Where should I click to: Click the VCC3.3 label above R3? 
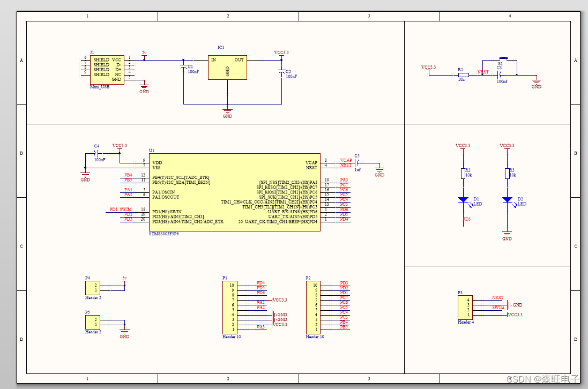(x=507, y=145)
